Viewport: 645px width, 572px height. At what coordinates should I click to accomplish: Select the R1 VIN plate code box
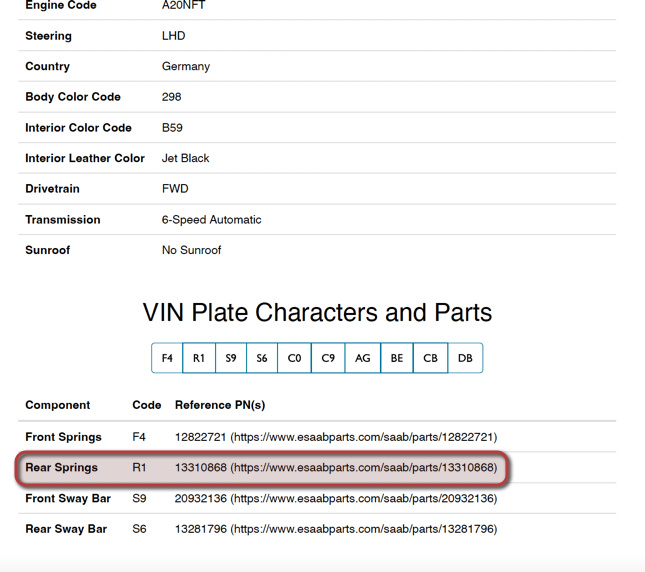(x=199, y=358)
